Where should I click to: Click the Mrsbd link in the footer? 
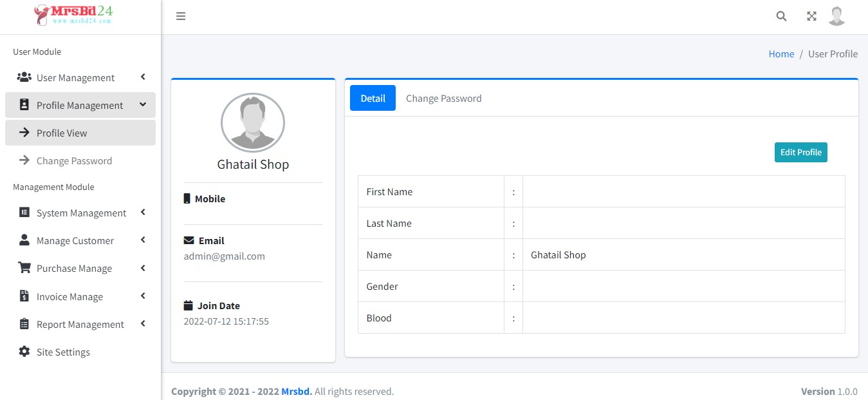296,391
